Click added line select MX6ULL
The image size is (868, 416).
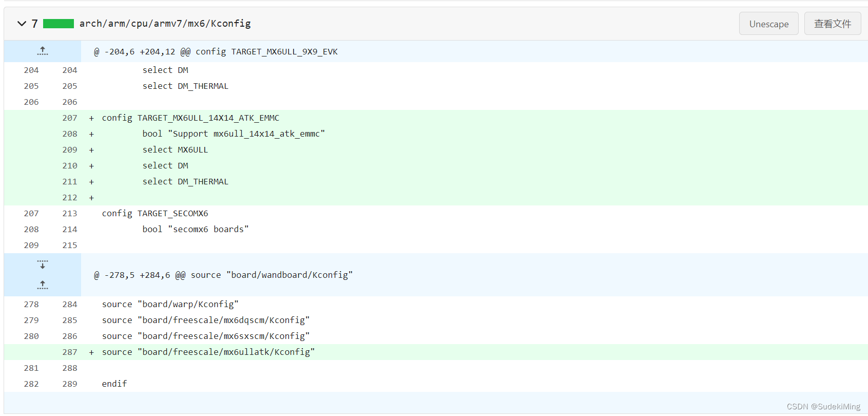tap(175, 149)
